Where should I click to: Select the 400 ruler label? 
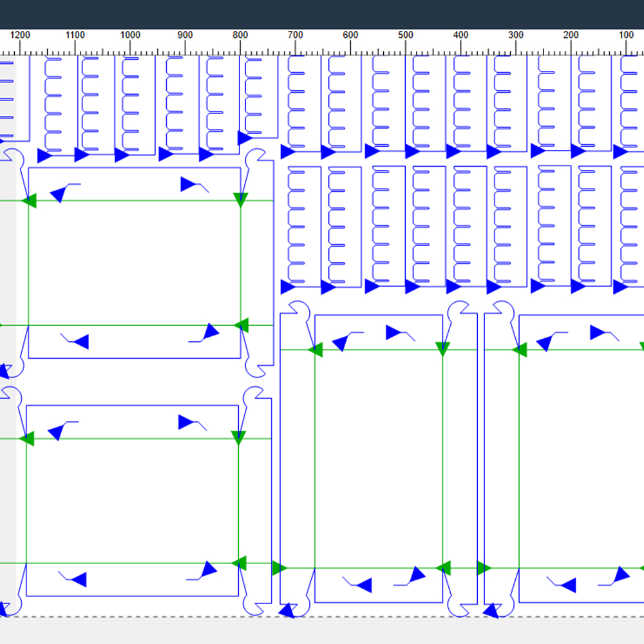(x=461, y=35)
